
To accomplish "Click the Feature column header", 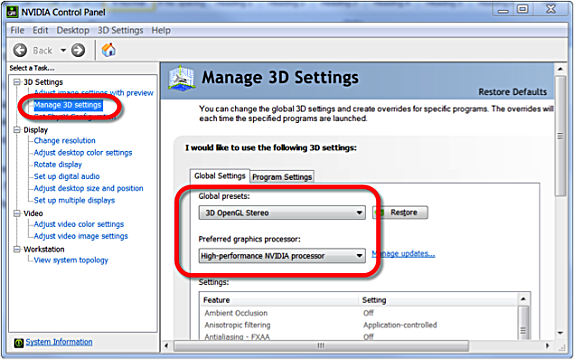I will (x=279, y=300).
